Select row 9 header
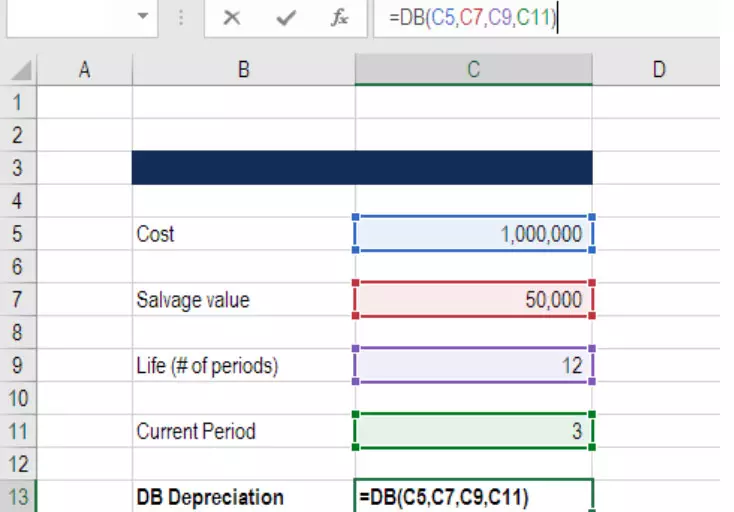This screenshot has width=734, height=512. tap(18, 365)
